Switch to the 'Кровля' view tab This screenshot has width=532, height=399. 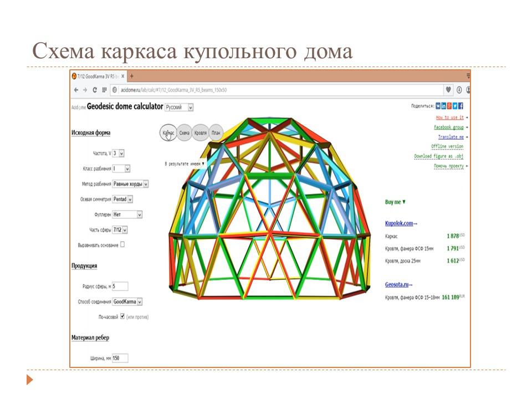point(201,133)
